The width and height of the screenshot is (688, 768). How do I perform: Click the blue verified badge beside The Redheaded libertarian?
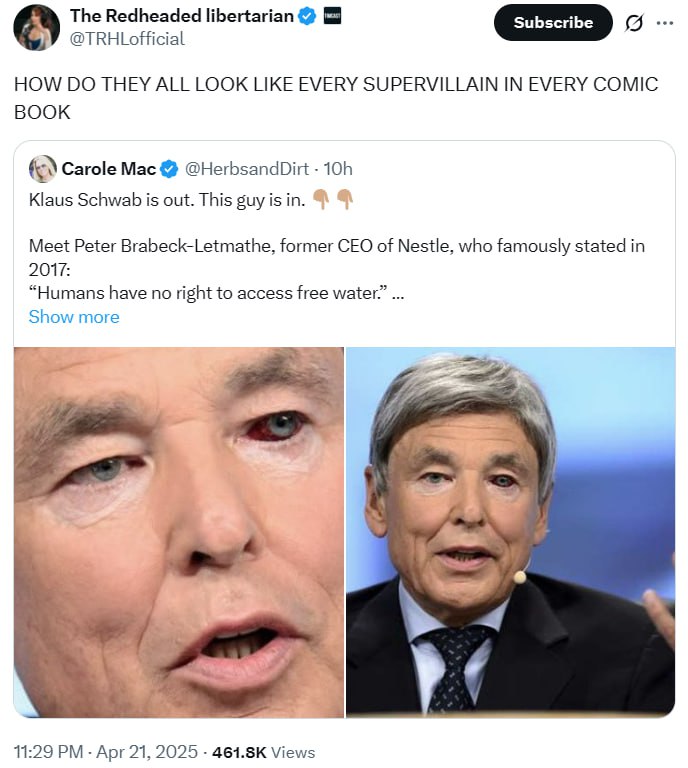(308, 16)
